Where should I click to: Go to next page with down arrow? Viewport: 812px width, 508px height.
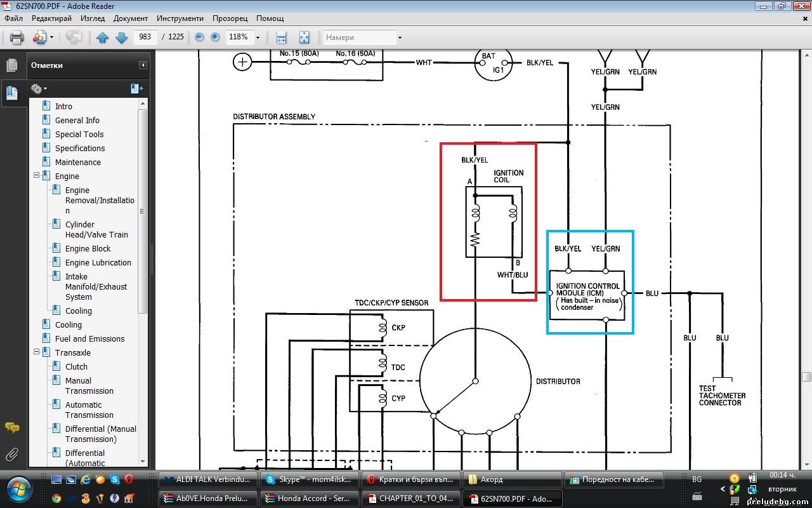pyautogui.click(x=122, y=37)
